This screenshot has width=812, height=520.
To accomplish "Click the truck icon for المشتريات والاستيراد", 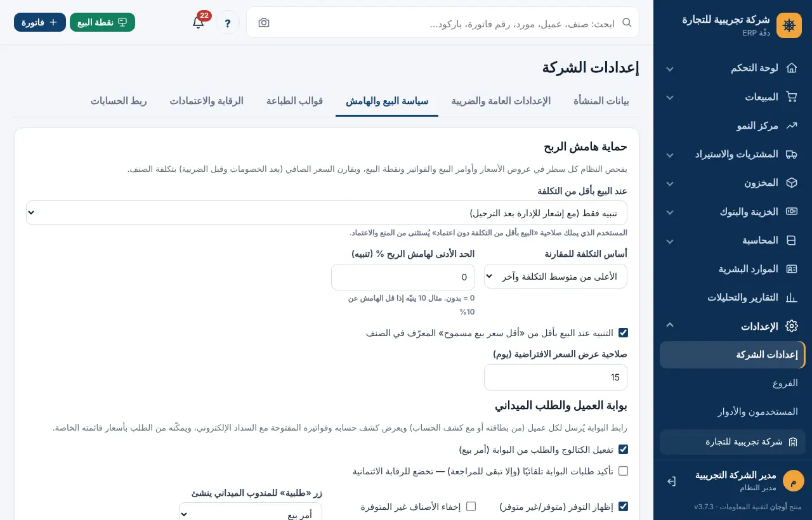I will [791, 154].
